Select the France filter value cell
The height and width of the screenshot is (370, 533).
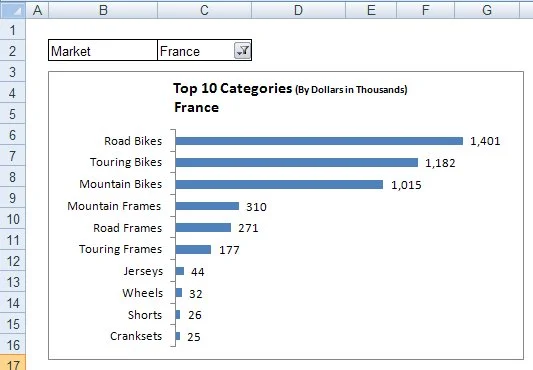204,50
